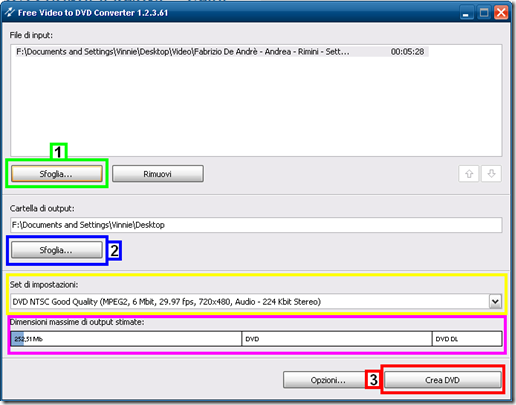
Task: Minimize the Free Video to DVD Converter window
Action: pyautogui.click(x=466, y=13)
